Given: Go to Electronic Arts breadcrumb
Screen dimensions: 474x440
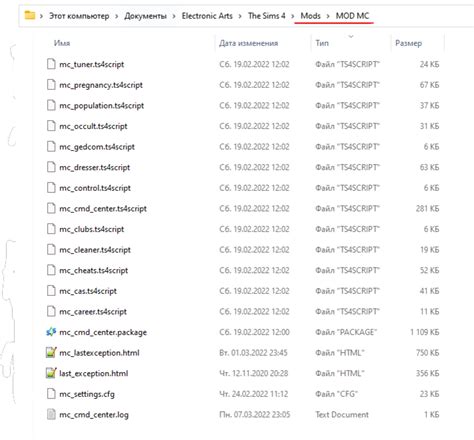Looking at the screenshot, I should [207, 16].
